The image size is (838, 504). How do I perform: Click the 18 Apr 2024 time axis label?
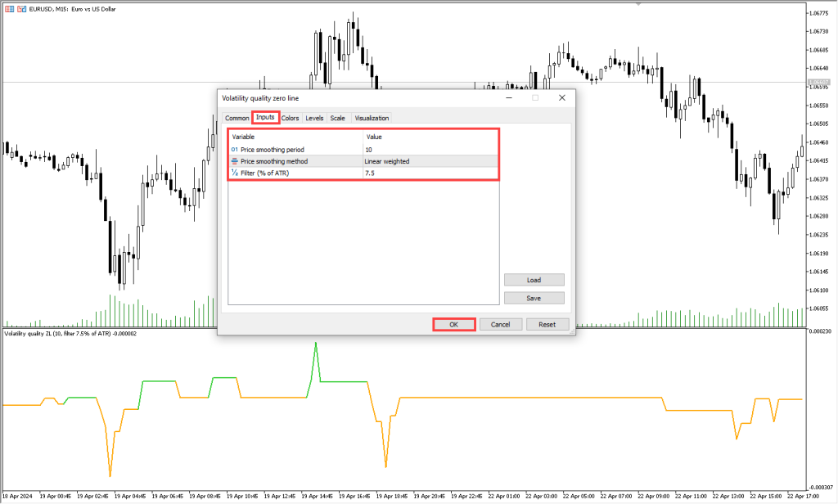[17, 497]
